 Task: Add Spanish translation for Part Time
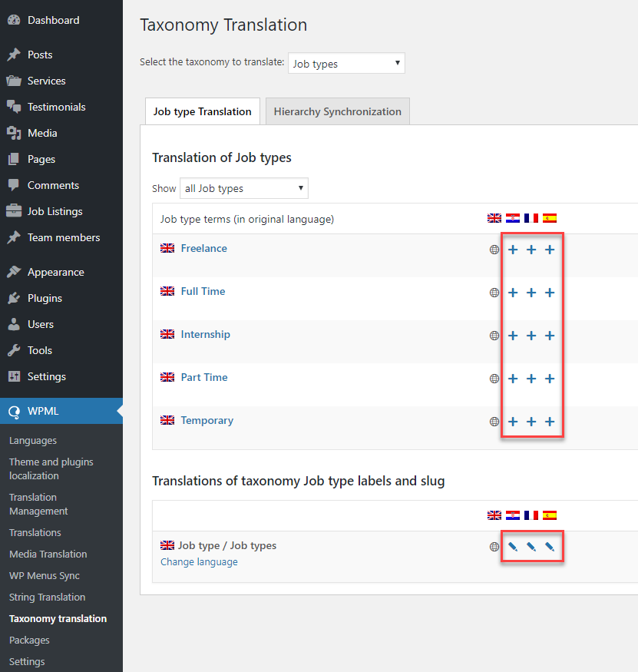tap(549, 379)
